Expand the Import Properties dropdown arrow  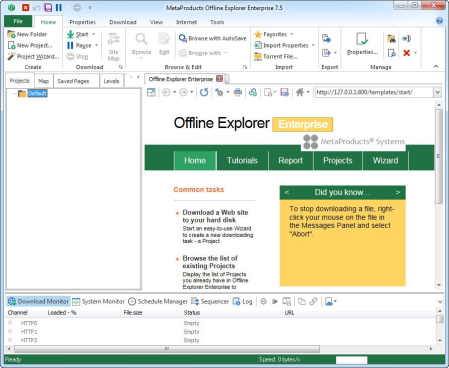[x=313, y=45]
